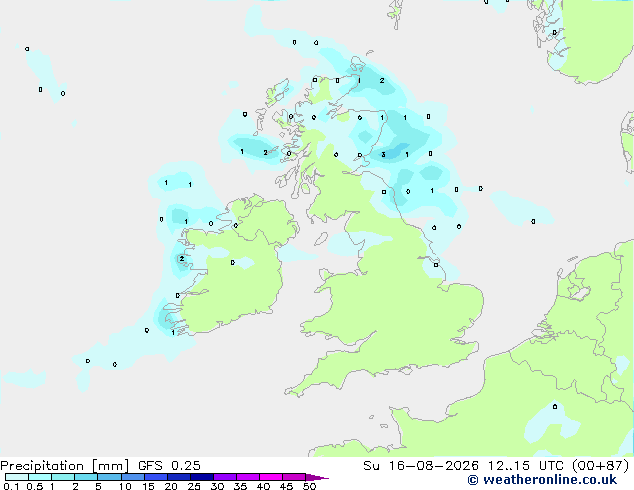
Task: Select the 5–10 mm legend color
Action: pyautogui.click(x=109, y=477)
